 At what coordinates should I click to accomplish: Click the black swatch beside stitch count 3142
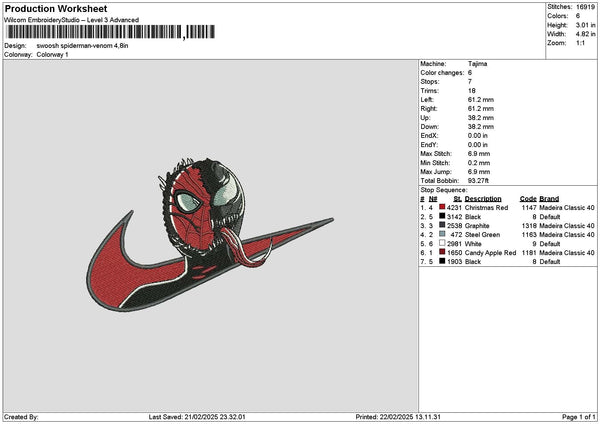pyautogui.click(x=442, y=216)
